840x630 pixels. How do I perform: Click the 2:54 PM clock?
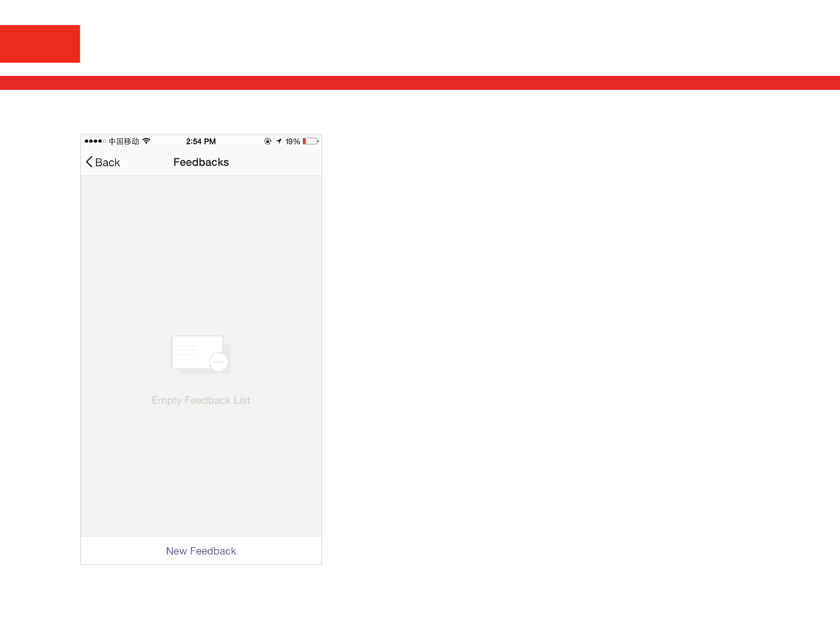click(x=201, y=142)
